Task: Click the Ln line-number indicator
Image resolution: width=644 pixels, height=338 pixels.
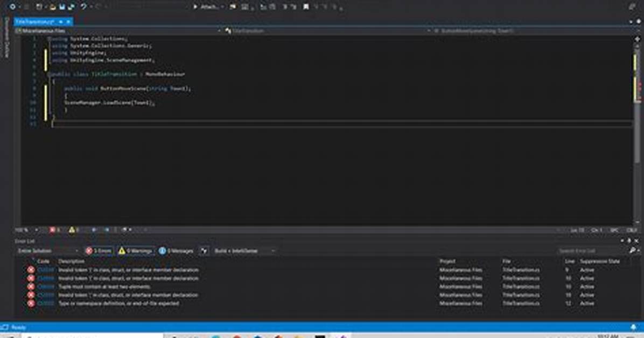Action: coord(577,230)
